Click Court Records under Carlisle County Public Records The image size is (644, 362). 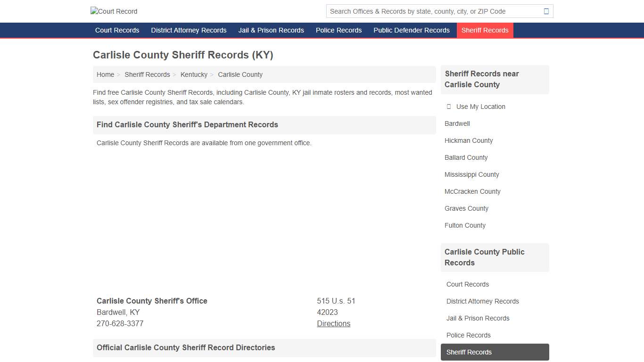(x=467, y=284)
